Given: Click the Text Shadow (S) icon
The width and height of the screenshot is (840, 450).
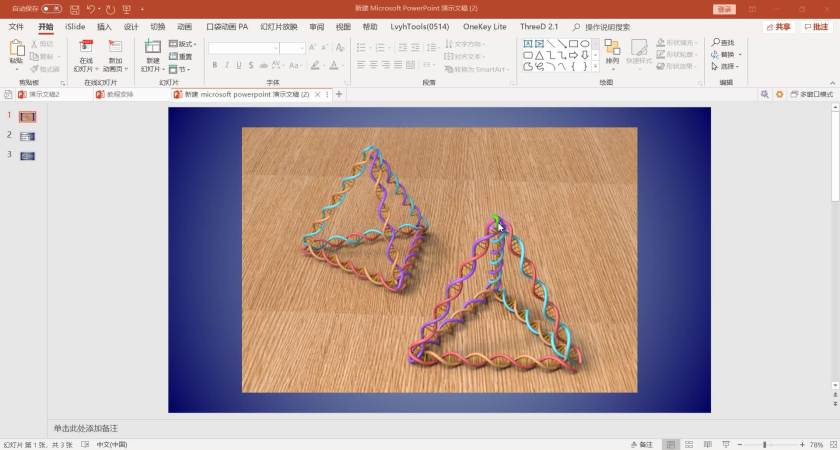Looking at the screenshot, I should tap(251, 65).
